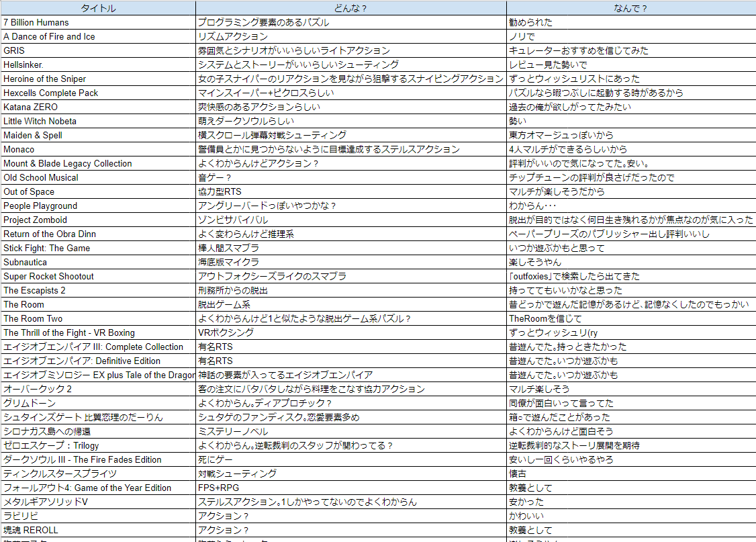This screenshot has height=542, width=756.
Task: Select The Escapists 2 cell
Action: pos(98,290)
